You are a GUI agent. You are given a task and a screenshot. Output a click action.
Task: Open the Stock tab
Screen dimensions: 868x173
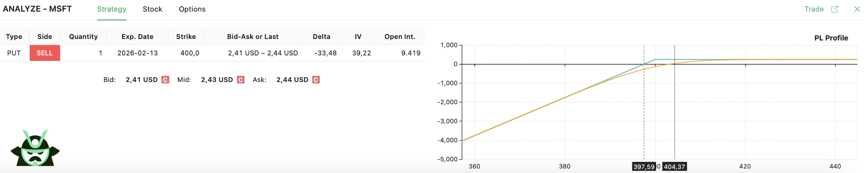152,9
